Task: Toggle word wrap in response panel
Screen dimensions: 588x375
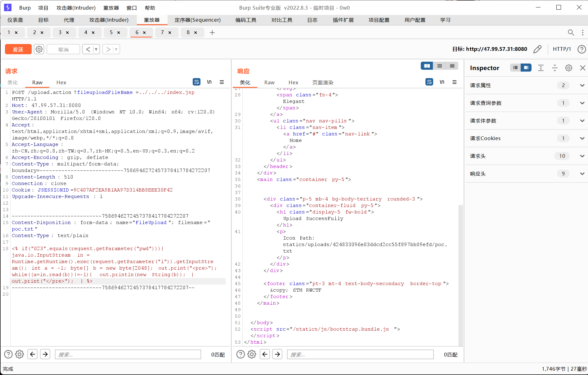Action: coord(429,82)
